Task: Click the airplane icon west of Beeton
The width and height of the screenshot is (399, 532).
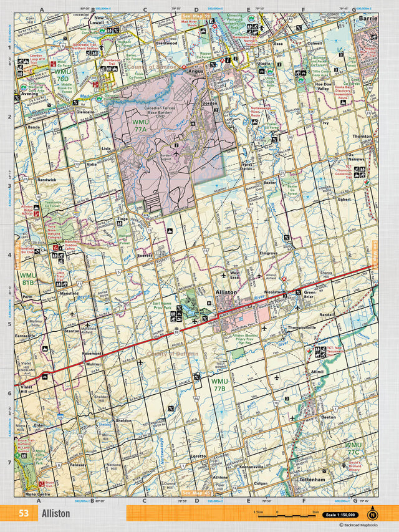Action: pyautogui.click(x=292, y=418)
